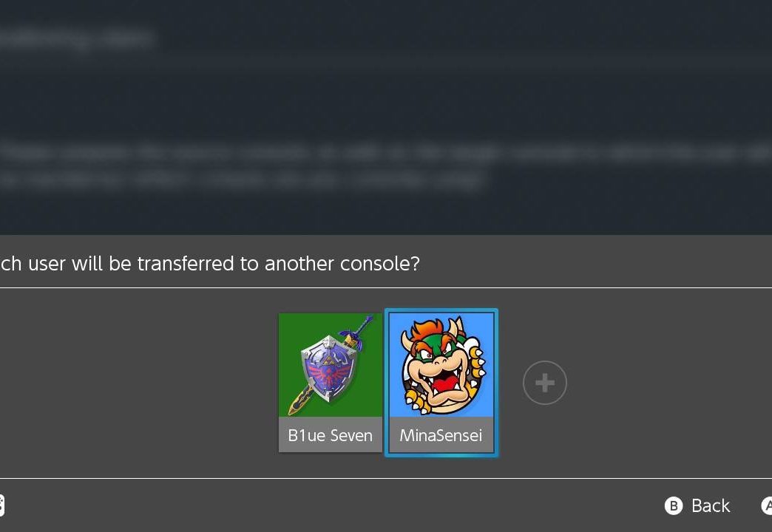Choose the MinaSensei user profile
This screenshot has height=532, width=772.
[x=441, y=383]
